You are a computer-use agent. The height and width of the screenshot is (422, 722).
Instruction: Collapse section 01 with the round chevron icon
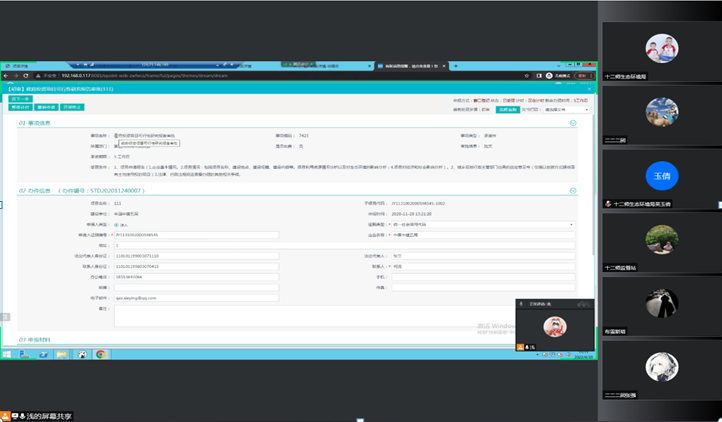coord(573,123)
